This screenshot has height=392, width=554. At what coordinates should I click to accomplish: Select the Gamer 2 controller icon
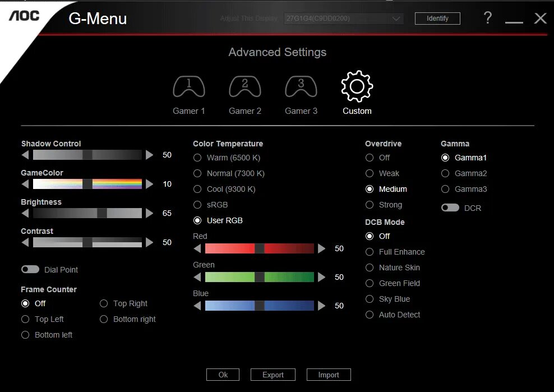(x=245, y=86)
